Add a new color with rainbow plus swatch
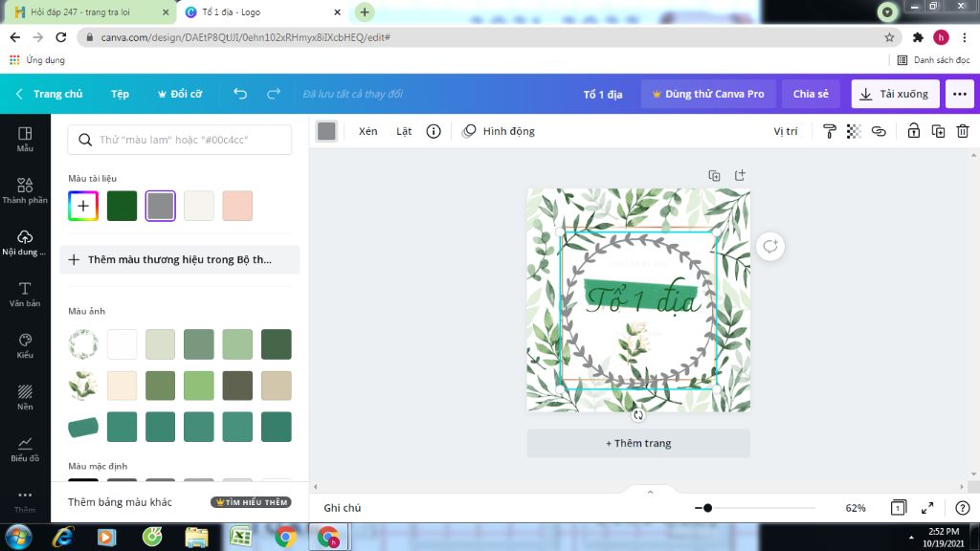Screen dimensions: 980x551 [x=83, y=207]
